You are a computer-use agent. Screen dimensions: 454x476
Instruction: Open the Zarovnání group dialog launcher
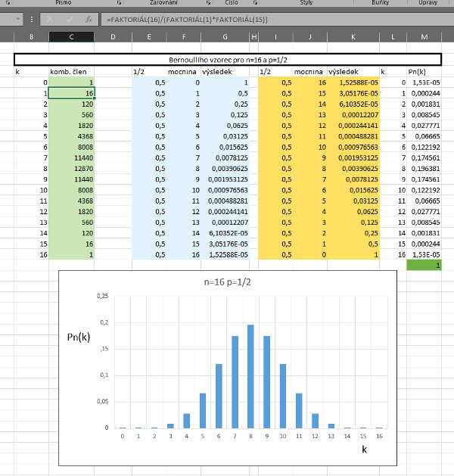pyautogui.click(x=208, y=3)
